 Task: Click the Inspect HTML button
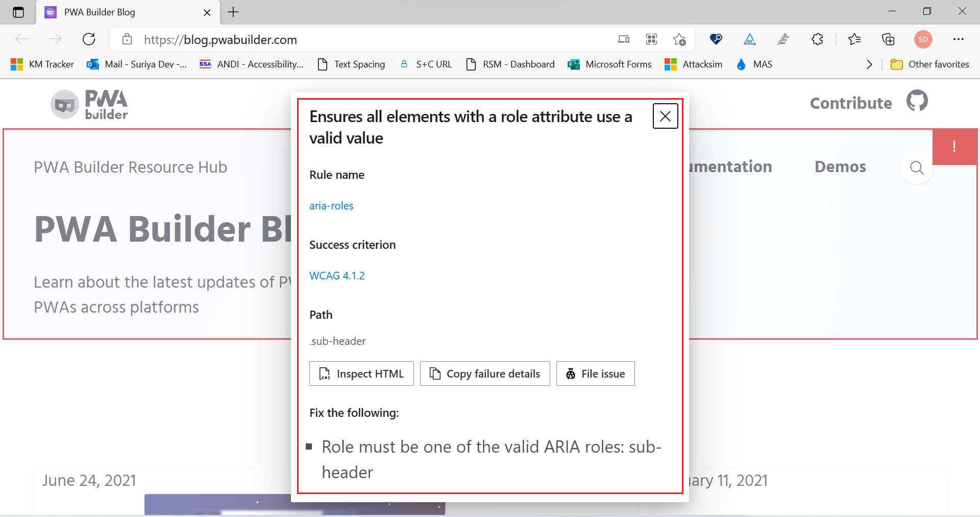(x=361, y=373)
